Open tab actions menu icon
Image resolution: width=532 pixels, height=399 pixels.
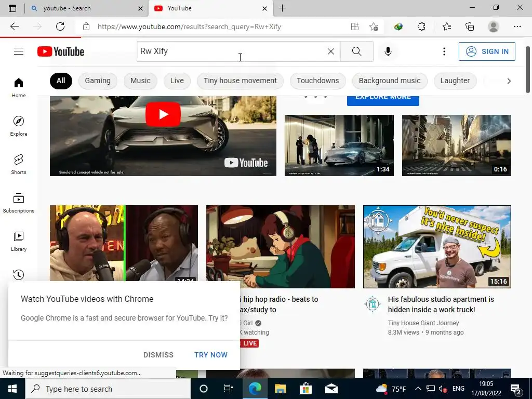click(12, 8)
